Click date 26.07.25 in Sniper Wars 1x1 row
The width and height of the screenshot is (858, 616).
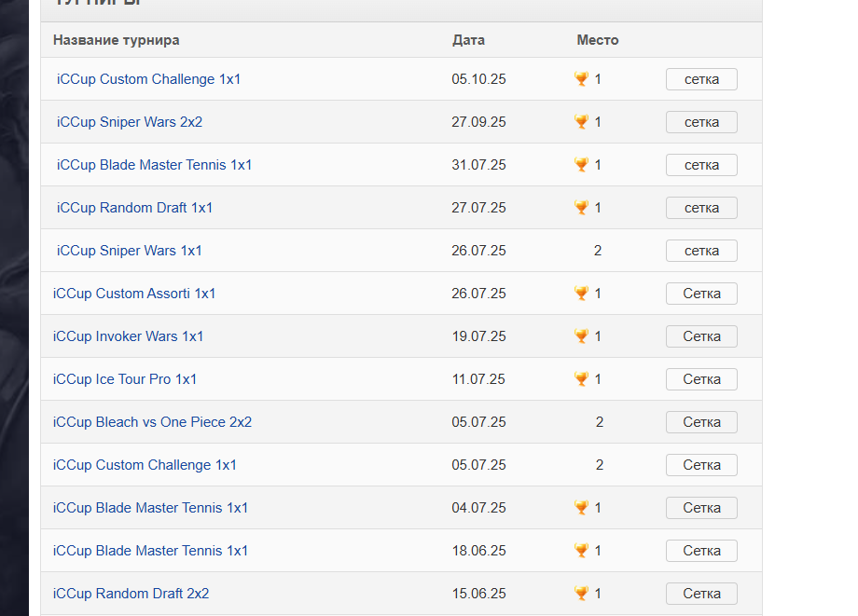pyautogui.click(x=478, y=251)
